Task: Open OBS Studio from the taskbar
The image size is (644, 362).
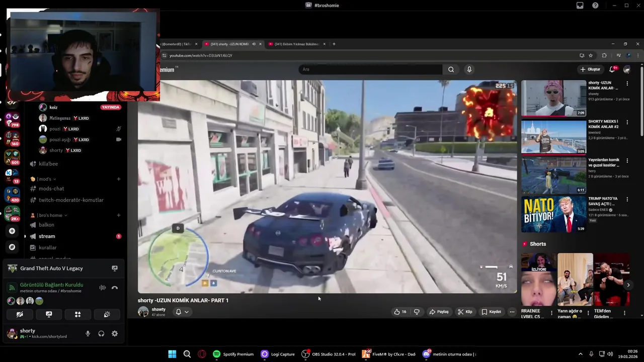Action: click(x=329, y=354)
